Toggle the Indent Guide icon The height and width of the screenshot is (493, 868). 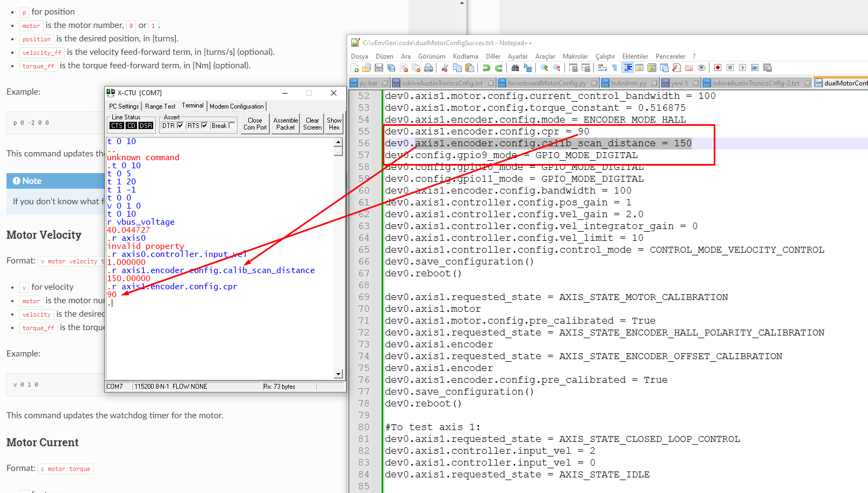click(627, 68)
